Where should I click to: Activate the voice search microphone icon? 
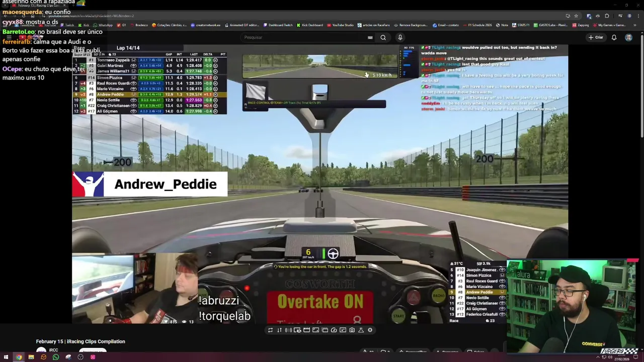pyautogui.click(x=400, y=37)
